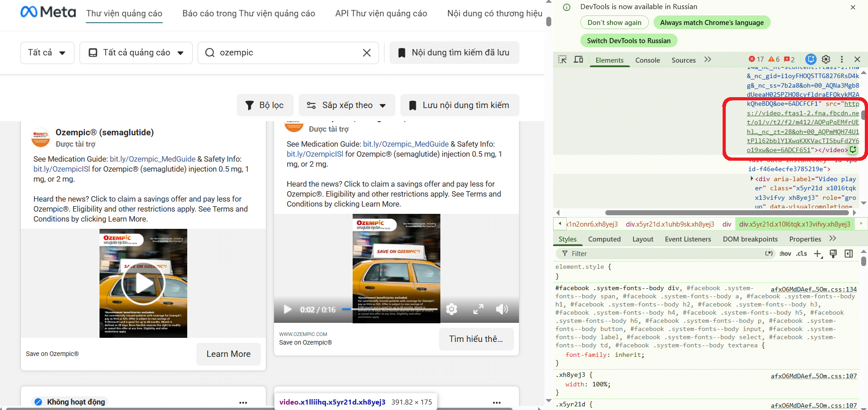Viewport: 868px width, 410px height.
Task: Click the Learn More button
Action: point(229,354)
